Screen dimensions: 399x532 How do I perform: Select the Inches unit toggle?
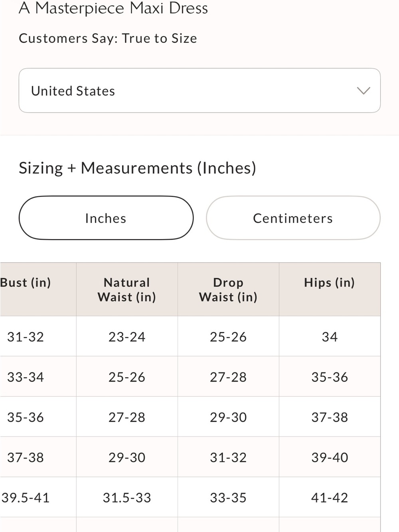[x=106, y=218]
